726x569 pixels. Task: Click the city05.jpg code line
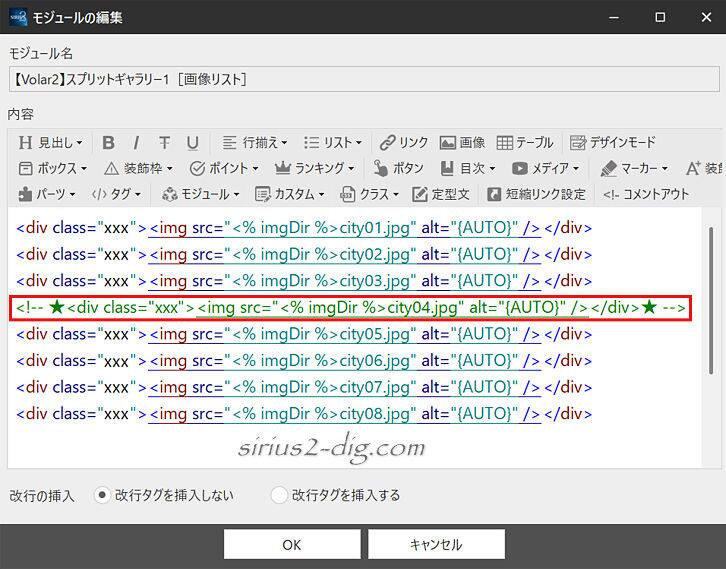(304, 334)
